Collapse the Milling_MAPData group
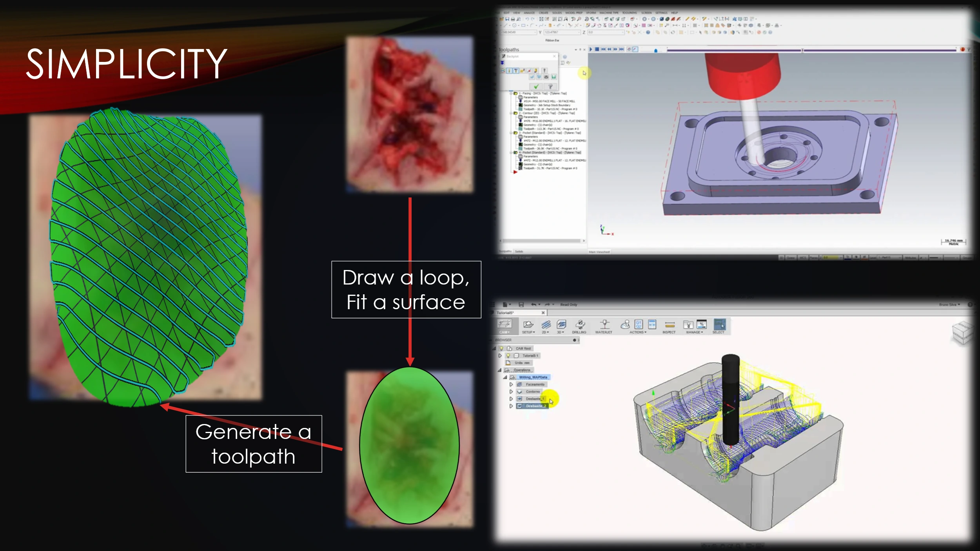The image size is (980, 551). coord(505,377)
